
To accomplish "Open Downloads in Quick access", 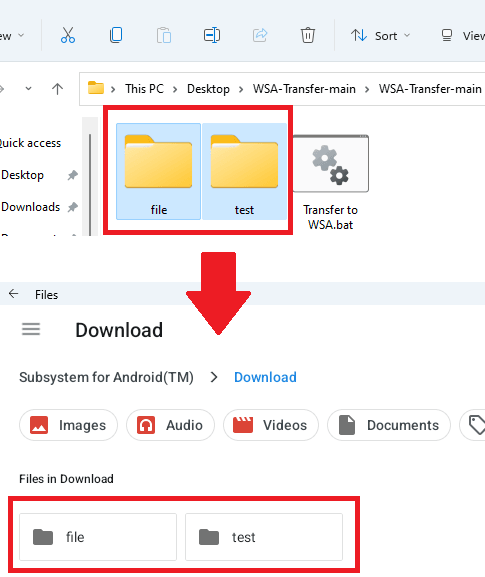I will click(31, 207).
